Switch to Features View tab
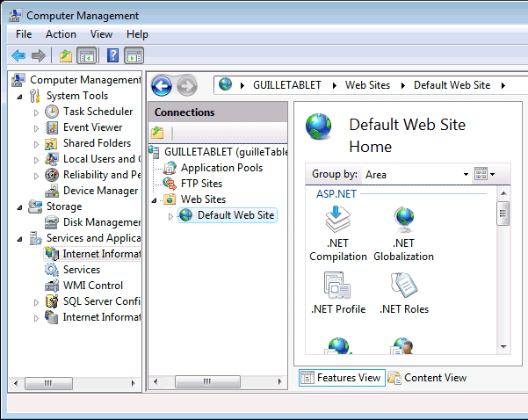 click(342, 378)
